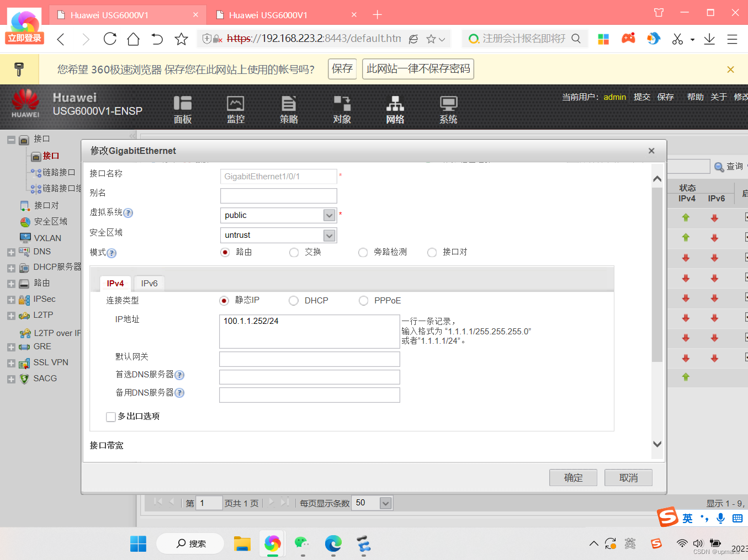Open the 安全区域 untrust dropdown
The height and width of the screenshot is (560, 748).
(330, 236)
